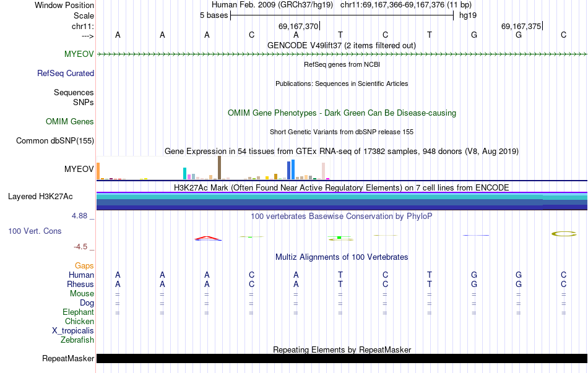
Task: Select the Human species row label
Action: 81,275
